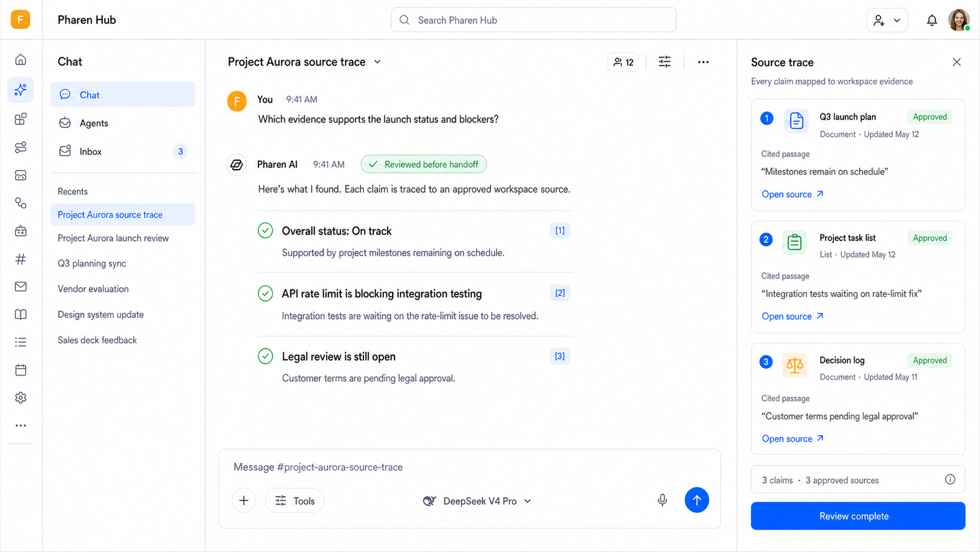Open the inbox tray icon in left rail
Screen dimensions: 980x552
pos(21,175)
